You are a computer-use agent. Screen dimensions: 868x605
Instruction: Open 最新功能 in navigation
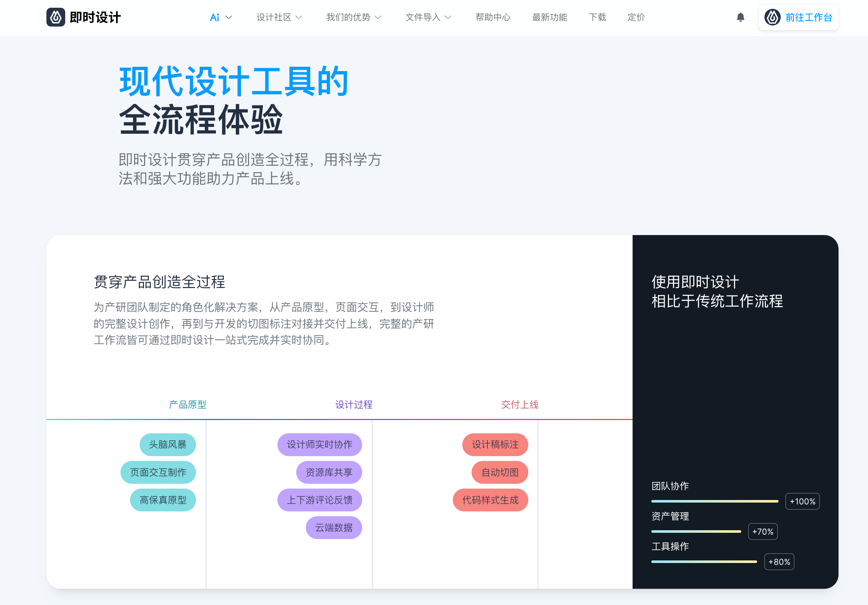click(x=550, y=17)
